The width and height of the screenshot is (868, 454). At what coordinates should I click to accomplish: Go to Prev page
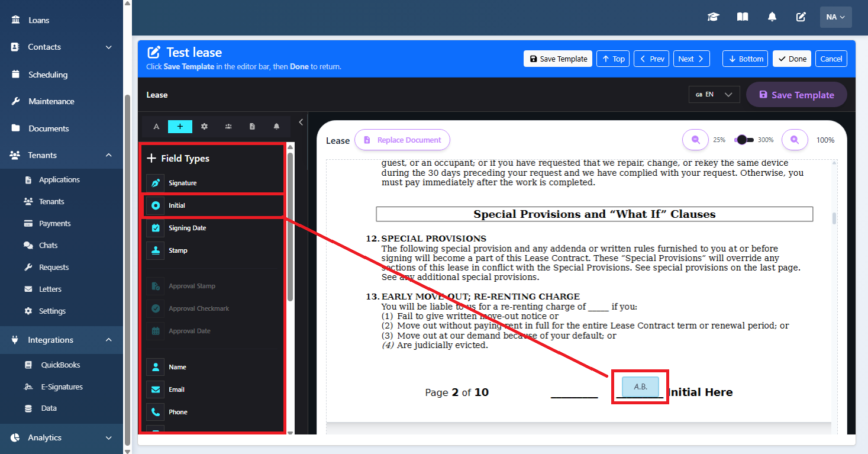(x=651, y=59)
